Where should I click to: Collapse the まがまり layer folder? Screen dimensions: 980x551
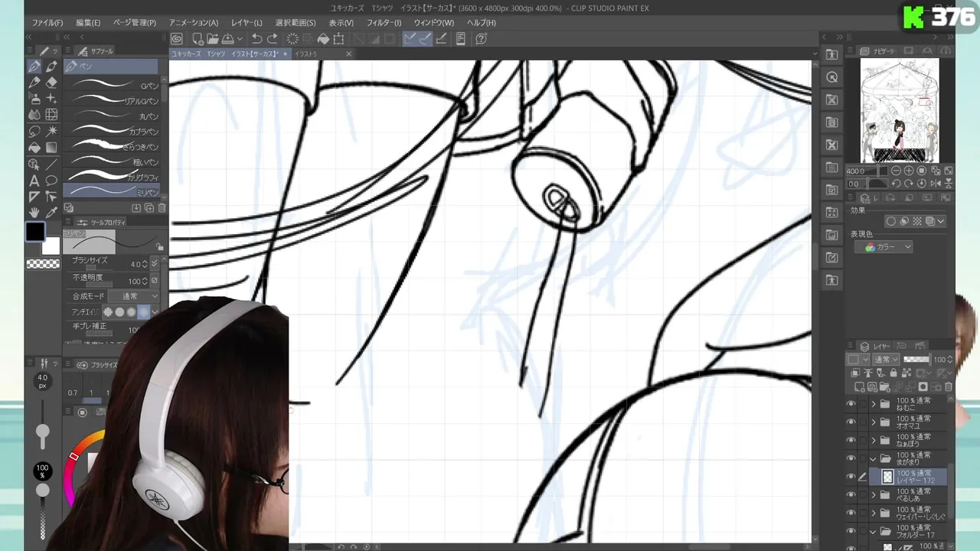coord(874,458)
